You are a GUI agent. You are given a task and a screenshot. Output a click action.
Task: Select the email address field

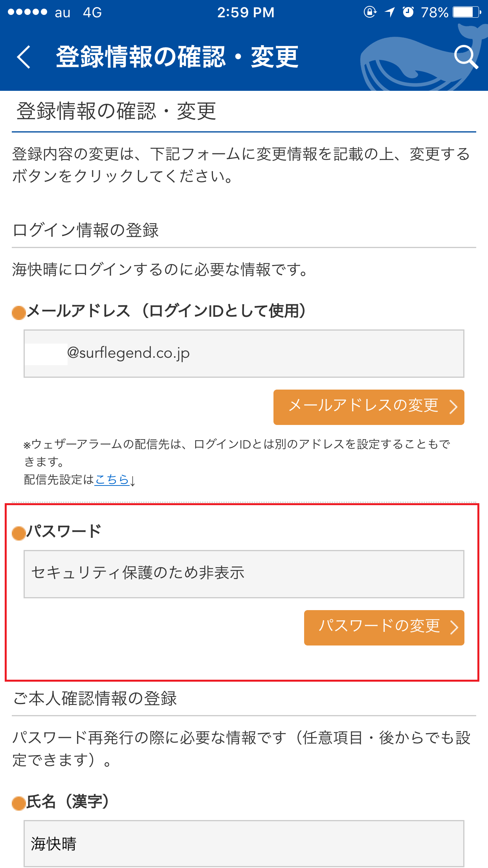pos(244,353)
